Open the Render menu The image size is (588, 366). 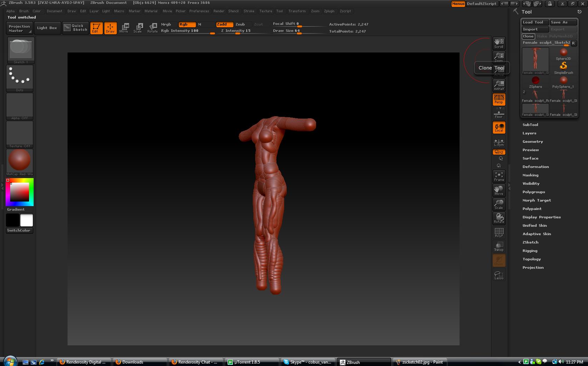click(x=219, y=11)
